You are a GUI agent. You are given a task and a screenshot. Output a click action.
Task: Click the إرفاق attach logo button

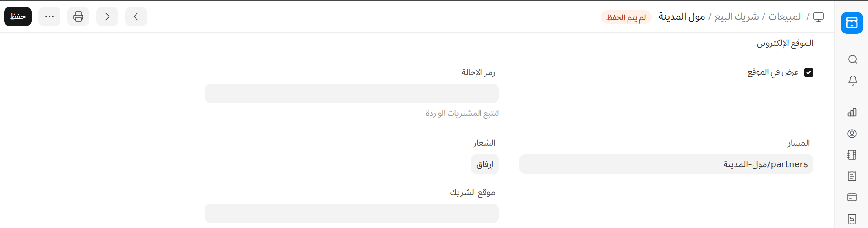coord(485,164)
